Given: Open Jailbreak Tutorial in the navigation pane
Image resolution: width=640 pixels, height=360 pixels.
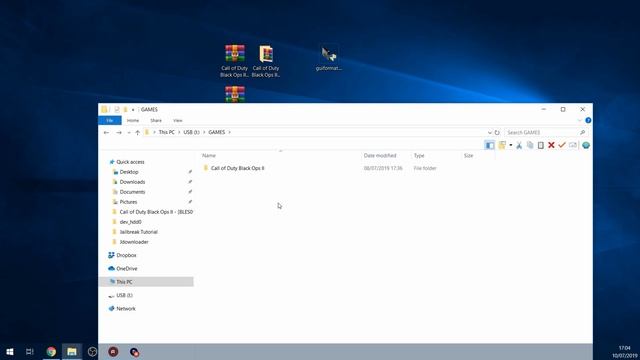Looking at the screenshot, I should pyautogui.click(x=138, y=232).
